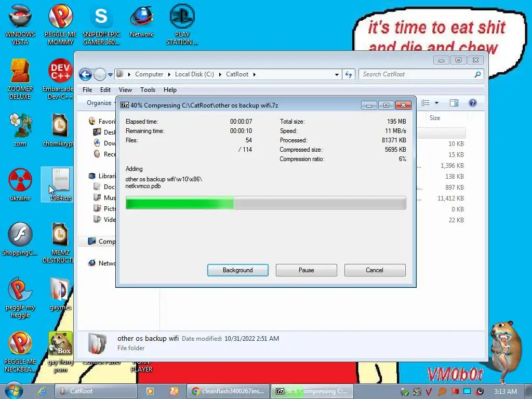Screen dimensions: 532x399
Task: Expand the view options dropdown arrow
Action: coord(436,103)
